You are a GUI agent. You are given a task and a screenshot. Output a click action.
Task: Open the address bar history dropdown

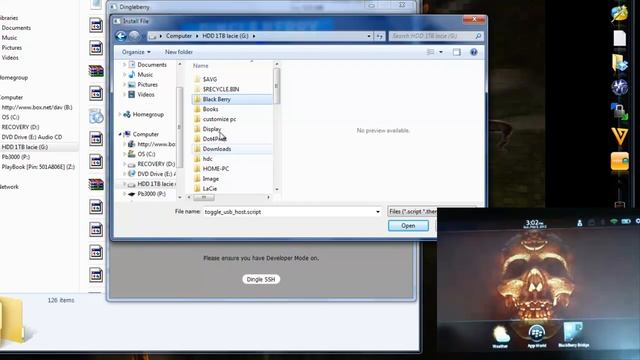tap(369, 36)
